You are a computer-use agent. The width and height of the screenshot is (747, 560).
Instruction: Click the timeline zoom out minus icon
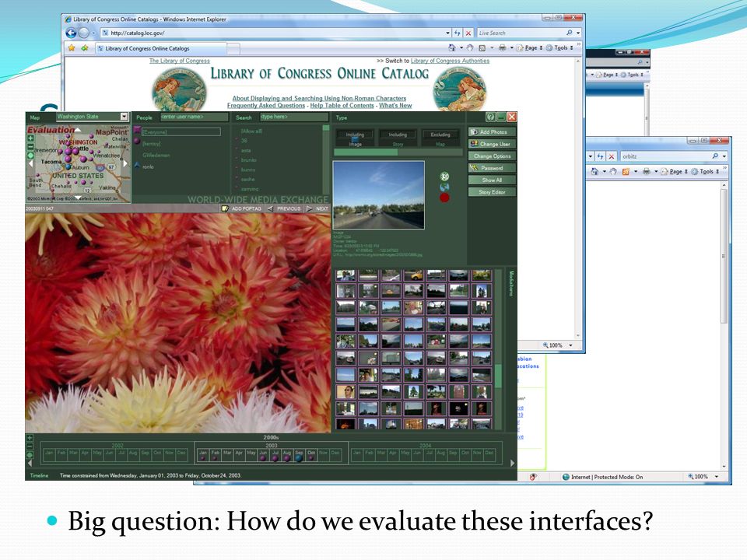click(x=30, y=446)
